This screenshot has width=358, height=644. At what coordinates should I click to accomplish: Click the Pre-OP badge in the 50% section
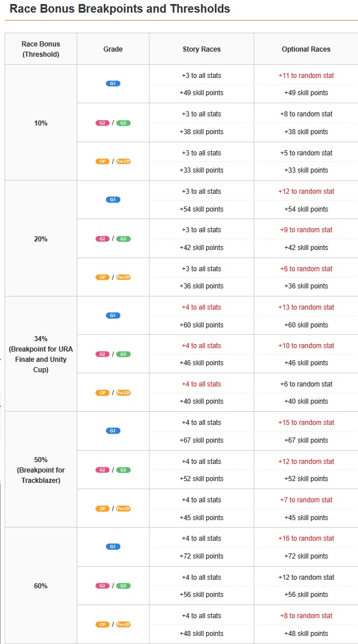point(123,509)
